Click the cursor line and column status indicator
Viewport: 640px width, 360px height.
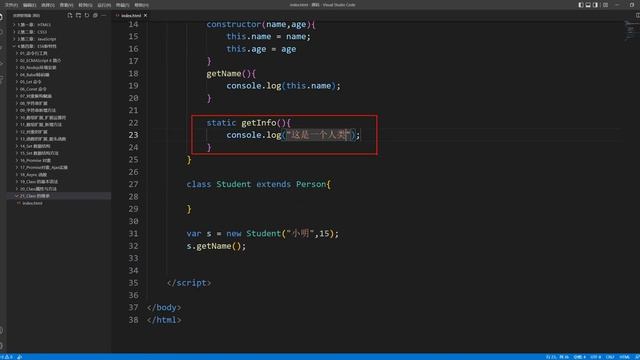(x=557, y=357)
